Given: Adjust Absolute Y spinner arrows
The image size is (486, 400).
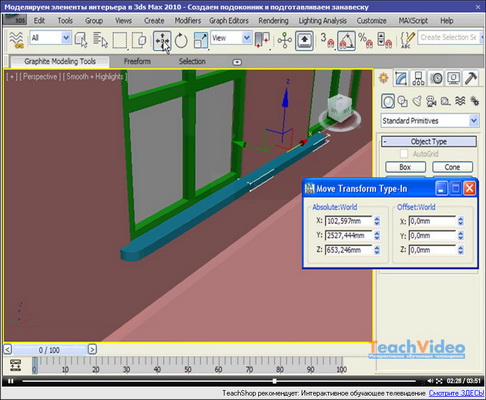Looking at the screenshot, I should (377, 235).
